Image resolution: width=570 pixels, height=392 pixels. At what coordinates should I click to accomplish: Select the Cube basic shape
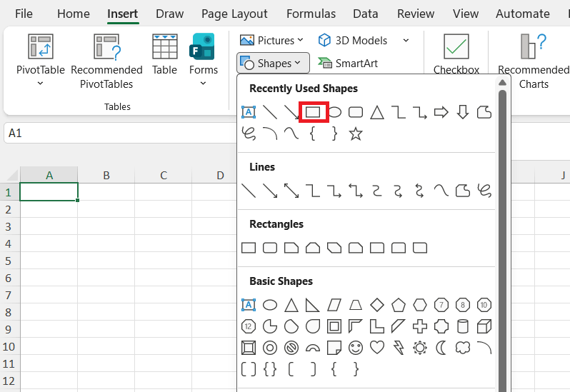[x=484, y=326]
